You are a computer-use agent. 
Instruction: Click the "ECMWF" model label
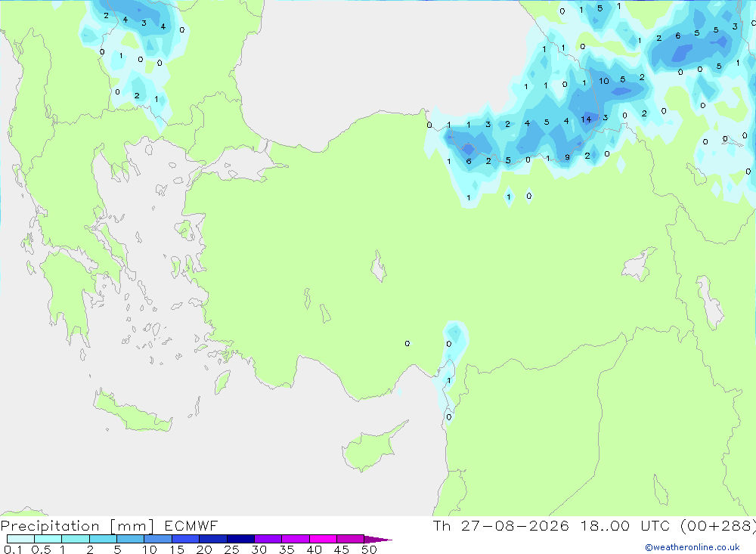coord(191,525)
